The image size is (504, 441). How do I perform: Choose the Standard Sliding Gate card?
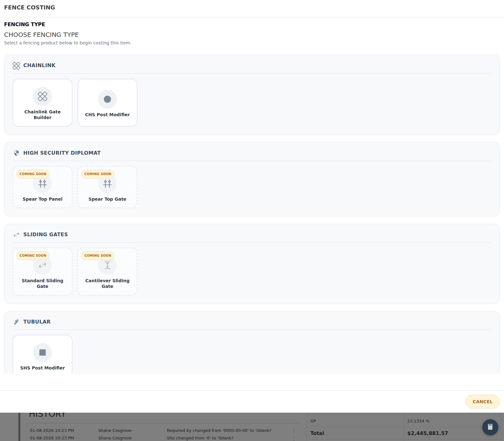tap(43, 272)
